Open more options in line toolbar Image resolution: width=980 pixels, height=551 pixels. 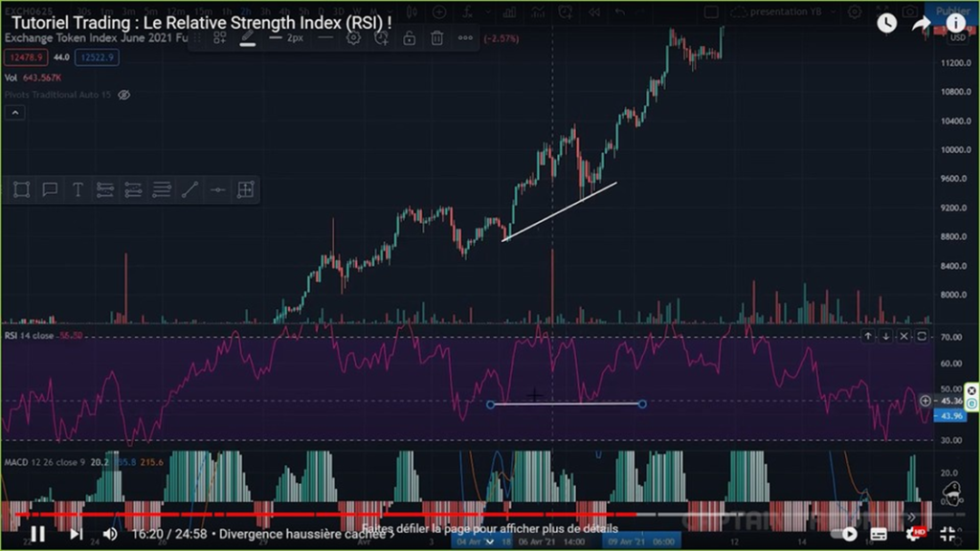(465, 38)
